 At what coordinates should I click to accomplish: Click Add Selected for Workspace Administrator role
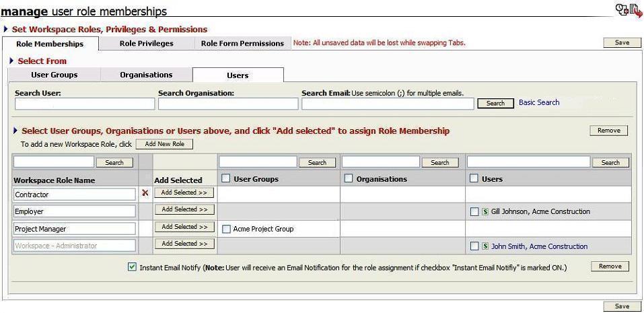point(184,244)
